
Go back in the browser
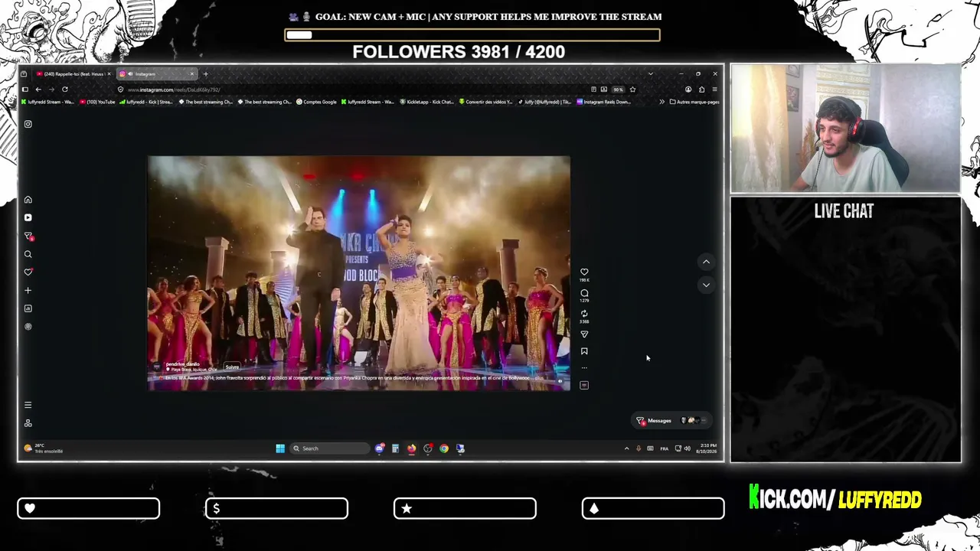click(38, 90)
